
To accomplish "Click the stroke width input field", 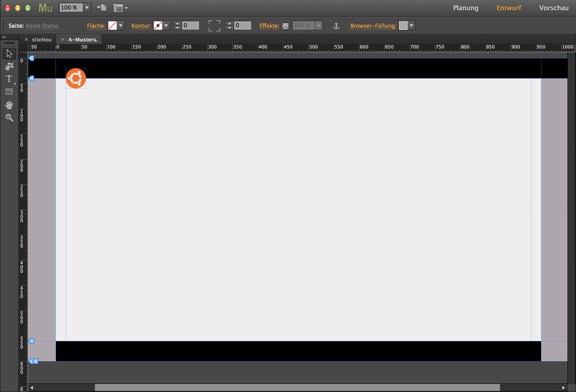I will point(190,25).
